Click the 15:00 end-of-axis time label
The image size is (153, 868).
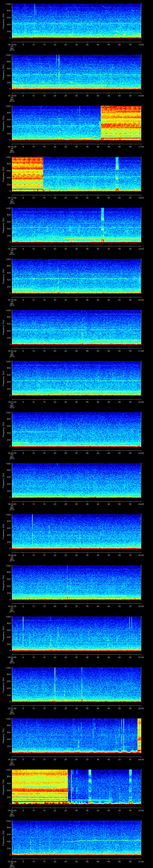[141, 44]
